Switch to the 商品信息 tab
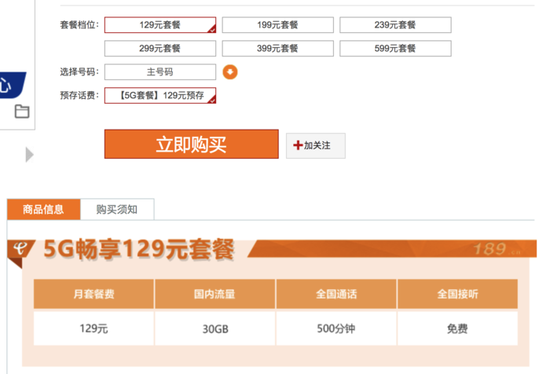The height and width of the screenshot is (374, 550). 43,209
